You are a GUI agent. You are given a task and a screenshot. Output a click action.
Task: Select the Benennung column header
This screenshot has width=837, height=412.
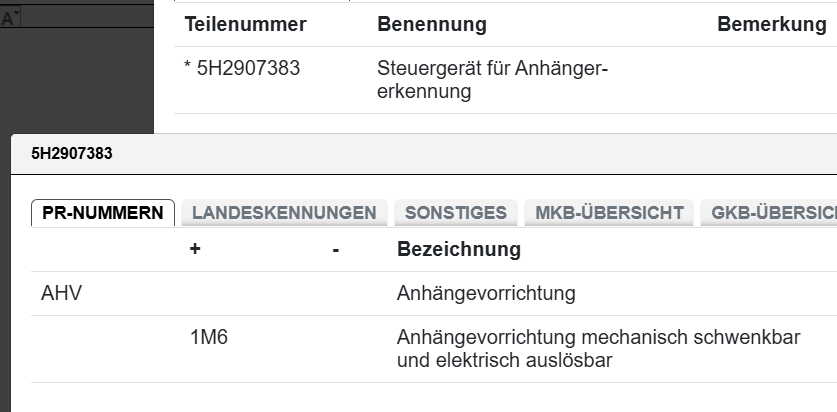pyautogui.click(x=432, y=24)
